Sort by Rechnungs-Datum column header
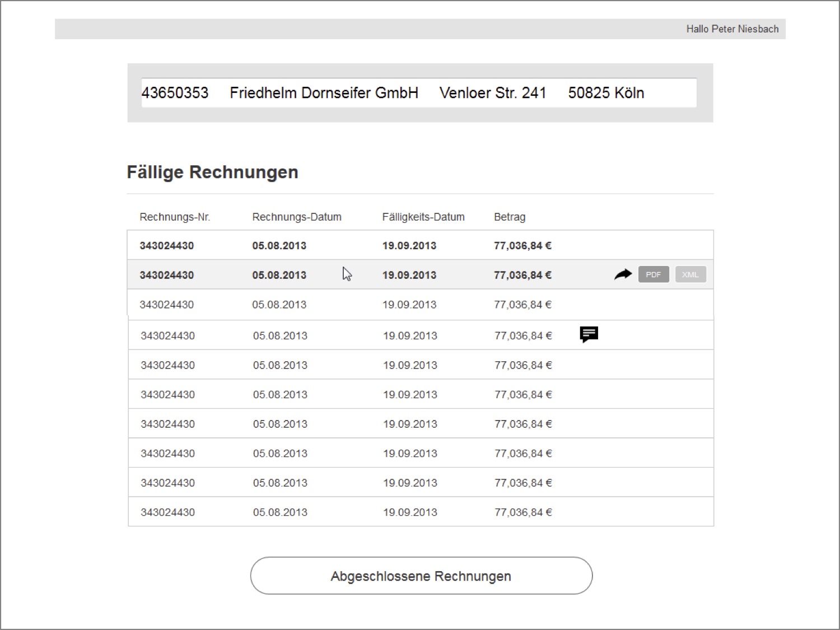840x630 pixels. tap(297, 217)
